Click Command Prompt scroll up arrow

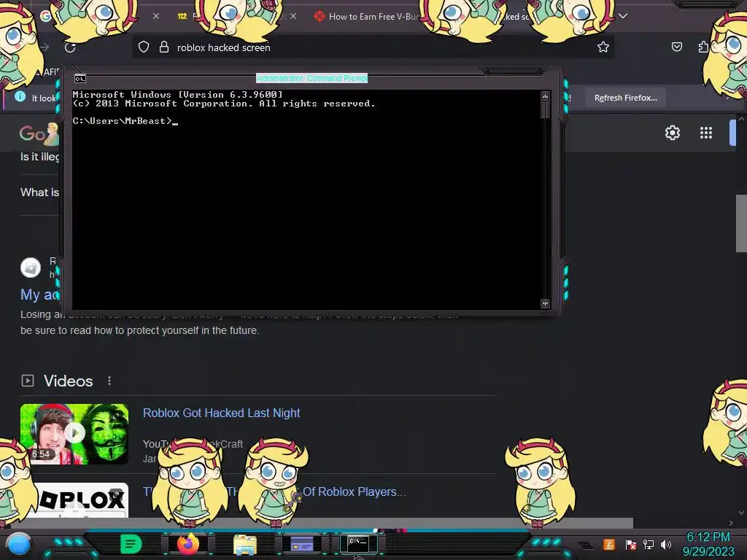coord(545,96)
